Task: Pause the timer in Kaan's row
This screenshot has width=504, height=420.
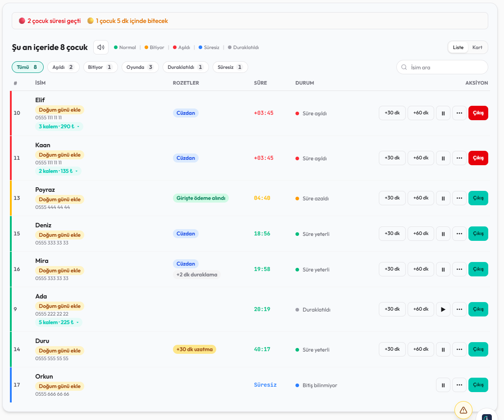Action: point(443,158)
